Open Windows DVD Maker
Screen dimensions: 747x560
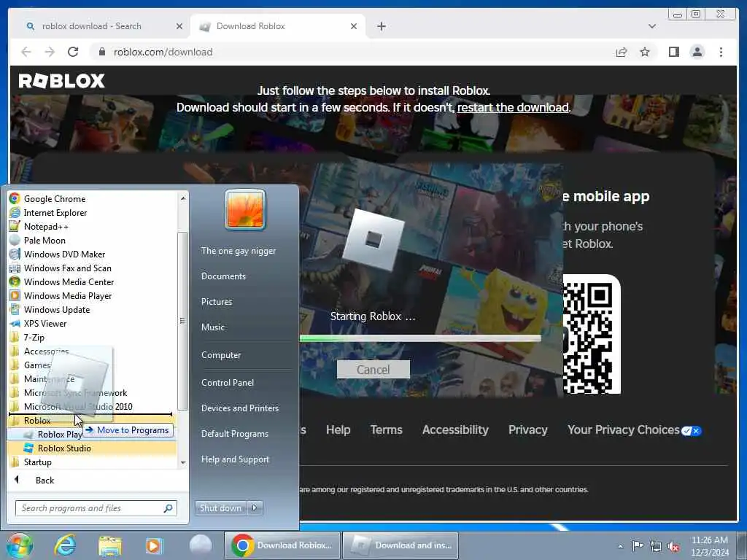(x=64, y=254)
